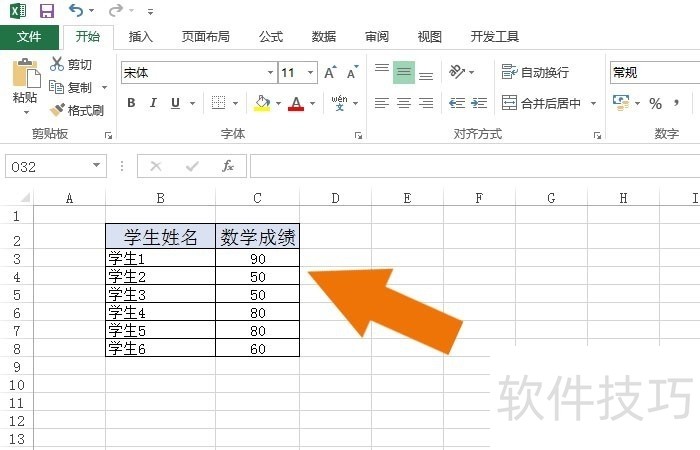Apply the red font color
This screenshot has height=450, width=700.
tap(296, 103)
